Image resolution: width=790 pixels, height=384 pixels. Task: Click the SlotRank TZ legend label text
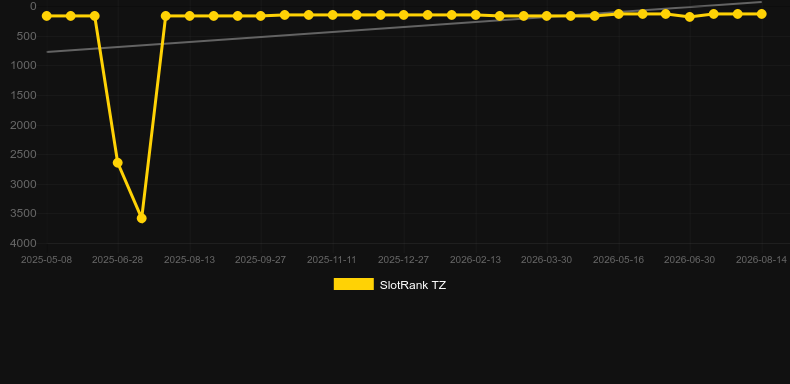coord(413,285)
